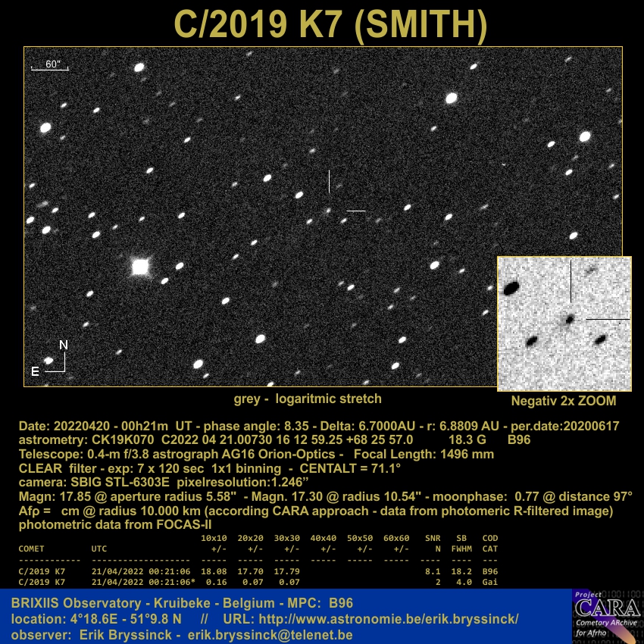Click the Telescope 0.4-m astrograph line
This screenshot has width=644, height=644.
256,454
